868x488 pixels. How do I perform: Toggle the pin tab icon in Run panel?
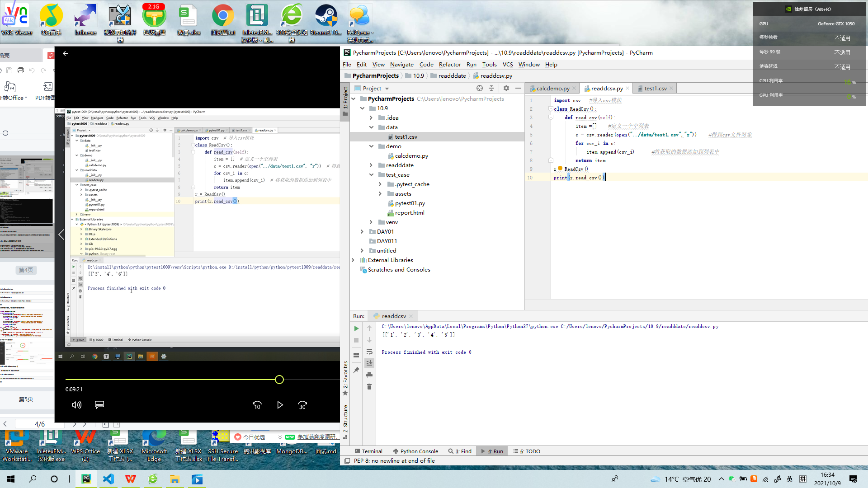point(356,370)
